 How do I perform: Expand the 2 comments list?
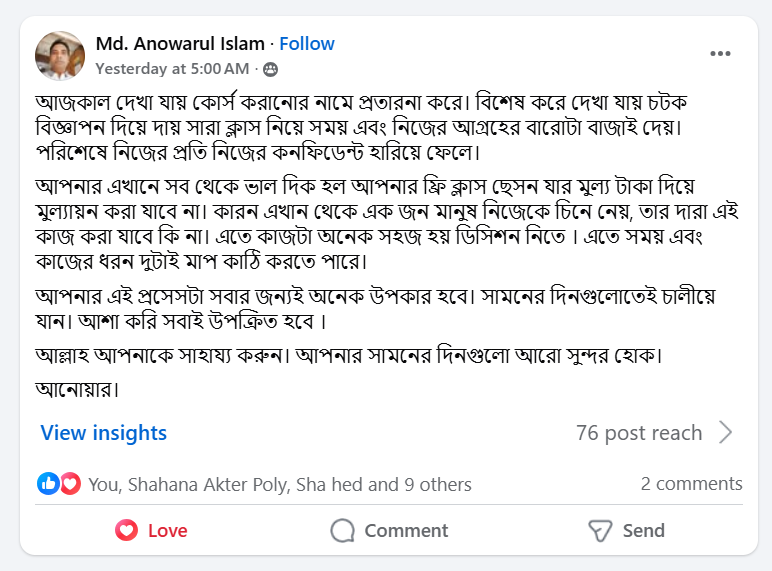[x=691, y=484]
